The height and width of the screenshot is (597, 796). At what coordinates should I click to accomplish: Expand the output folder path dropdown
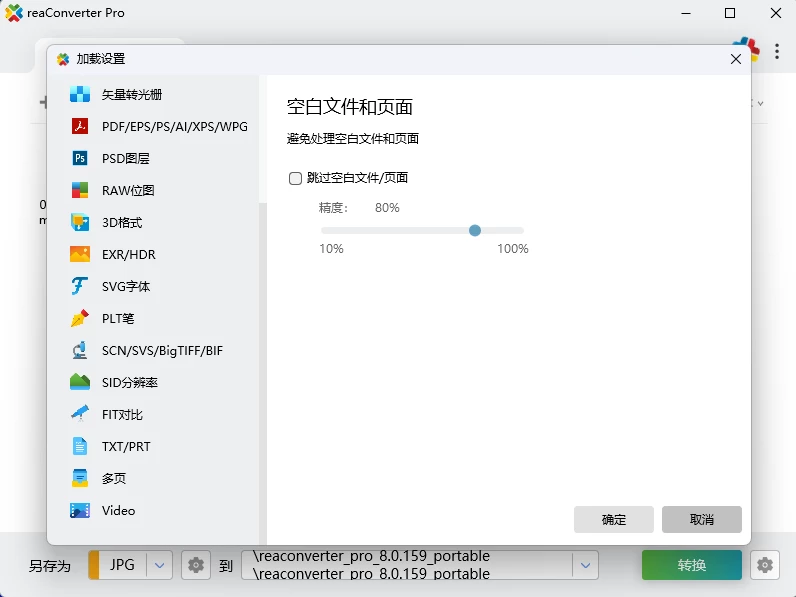585,565
